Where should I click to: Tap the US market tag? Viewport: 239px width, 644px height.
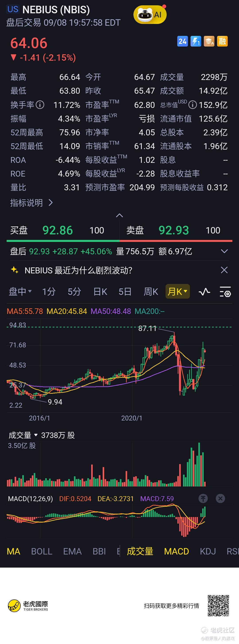(13, 9)
